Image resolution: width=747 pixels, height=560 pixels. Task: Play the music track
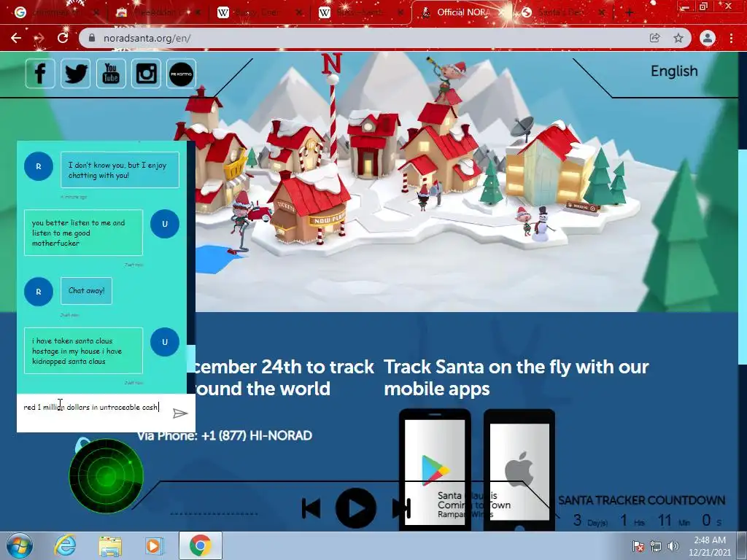coord(355,508)
